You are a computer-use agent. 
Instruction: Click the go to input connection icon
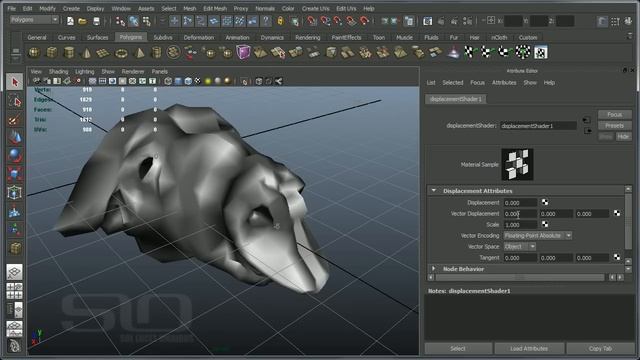coord(587,120)
